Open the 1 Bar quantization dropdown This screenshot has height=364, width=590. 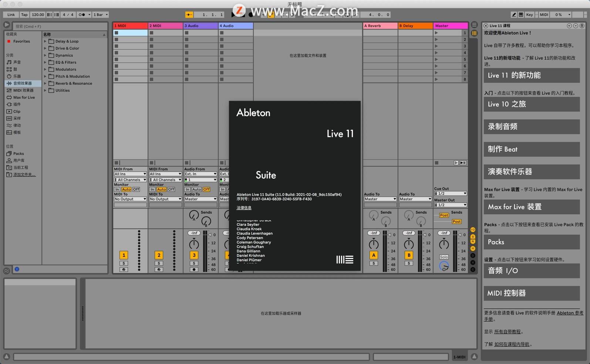[100, 15]
